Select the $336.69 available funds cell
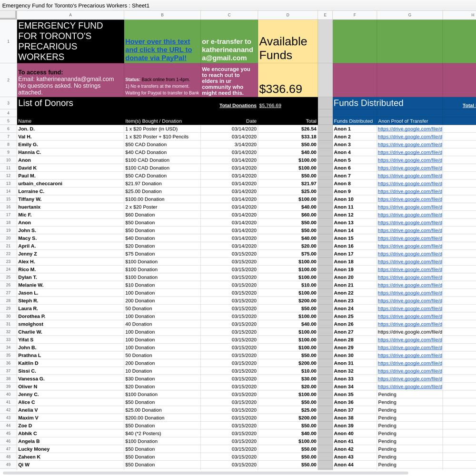 pos(288,80)
